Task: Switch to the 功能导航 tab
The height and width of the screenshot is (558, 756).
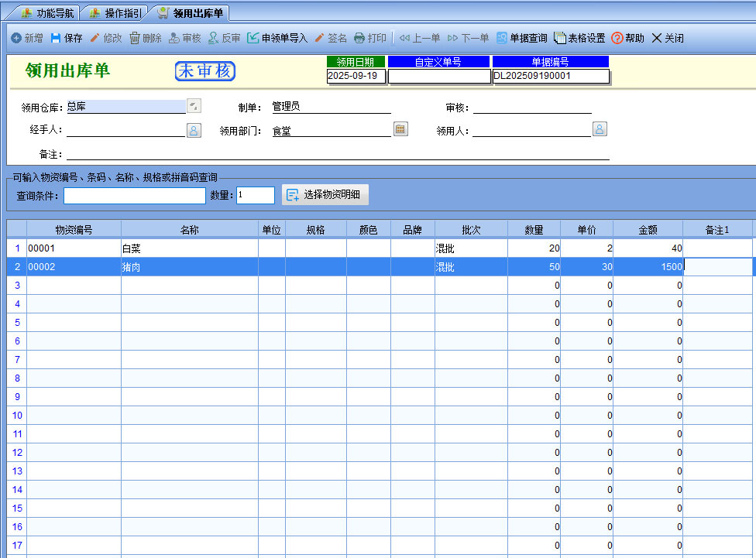Action: click(x=48, y=12)
